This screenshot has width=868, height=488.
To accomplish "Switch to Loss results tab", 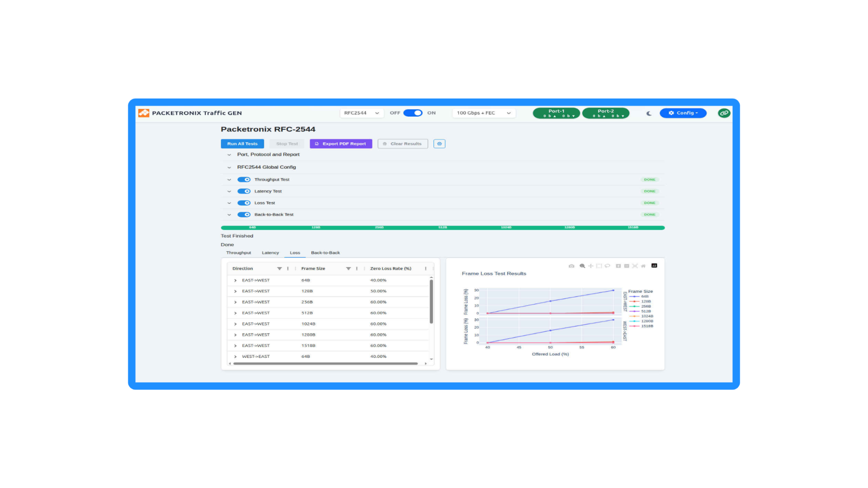I will pos(295,253).
